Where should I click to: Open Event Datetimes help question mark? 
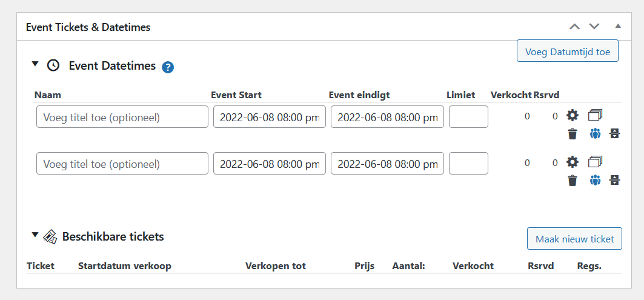coord(168,67)
